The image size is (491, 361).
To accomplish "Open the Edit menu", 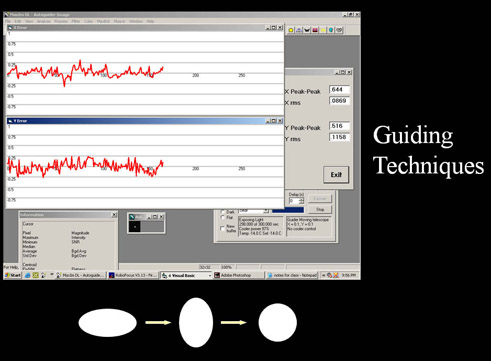I will [x=18, y=21].
